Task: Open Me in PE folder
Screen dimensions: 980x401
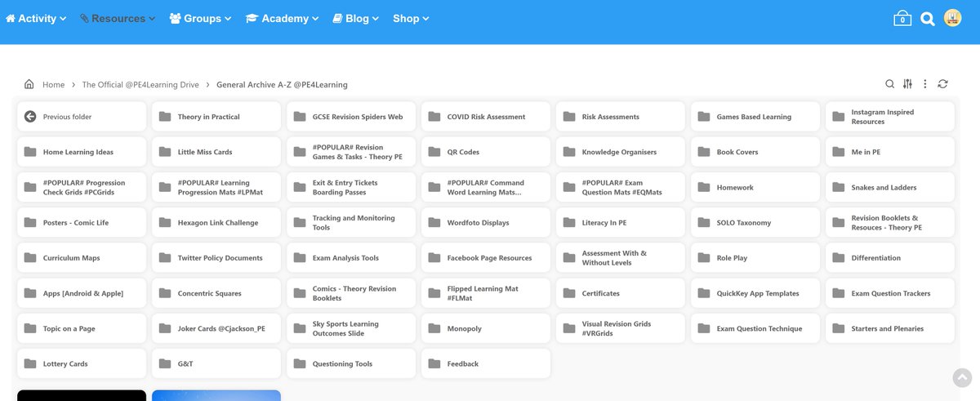Action: [x=890, y=152]
